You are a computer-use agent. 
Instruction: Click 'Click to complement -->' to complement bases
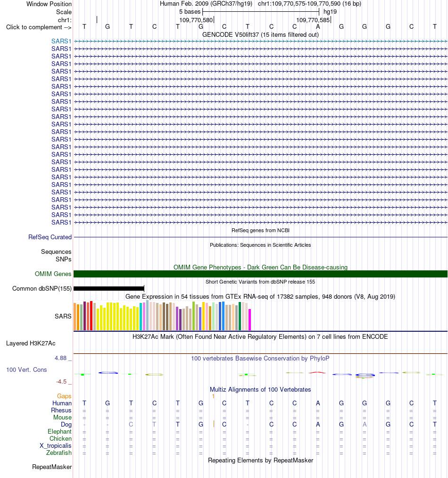39,27
